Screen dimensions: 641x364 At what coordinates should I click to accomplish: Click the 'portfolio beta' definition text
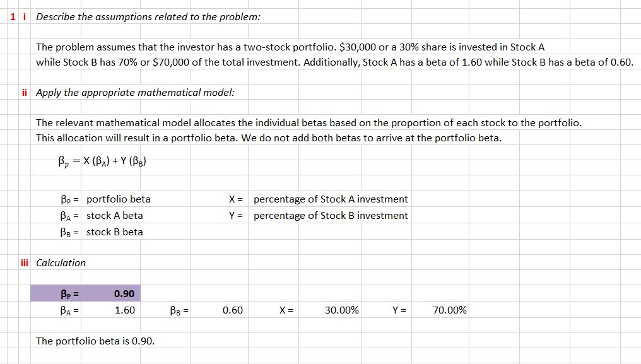[x=119, y=199]
